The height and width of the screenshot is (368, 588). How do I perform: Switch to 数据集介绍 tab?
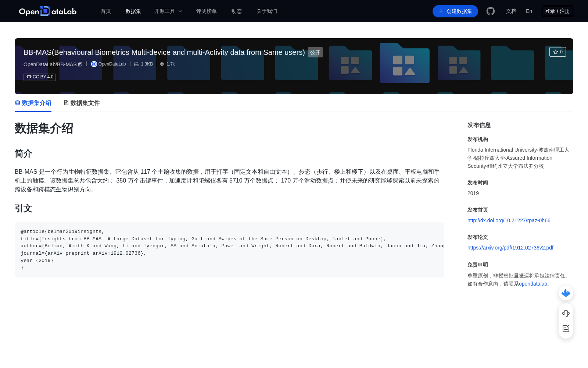33,103
